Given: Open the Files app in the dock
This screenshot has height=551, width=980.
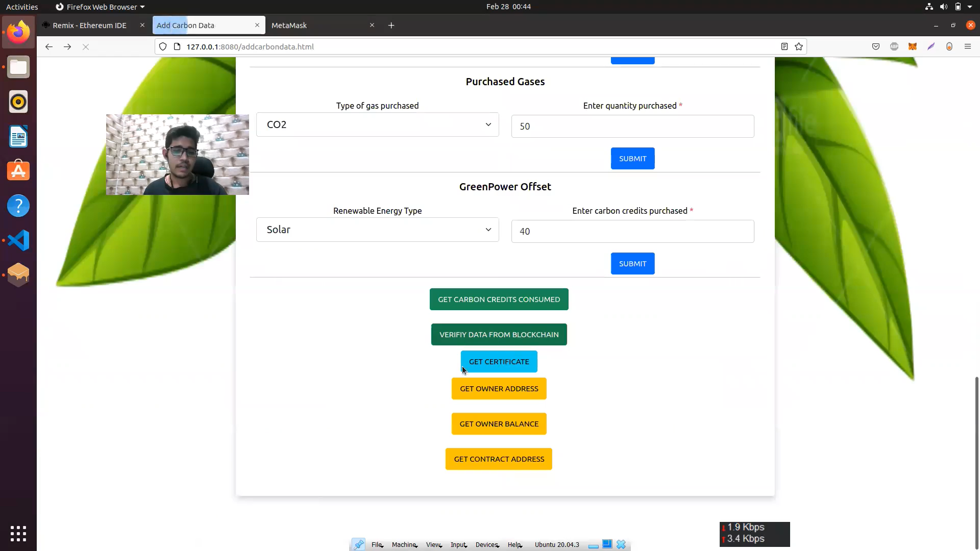Looking at the screenshot, I should coord(18,67).
